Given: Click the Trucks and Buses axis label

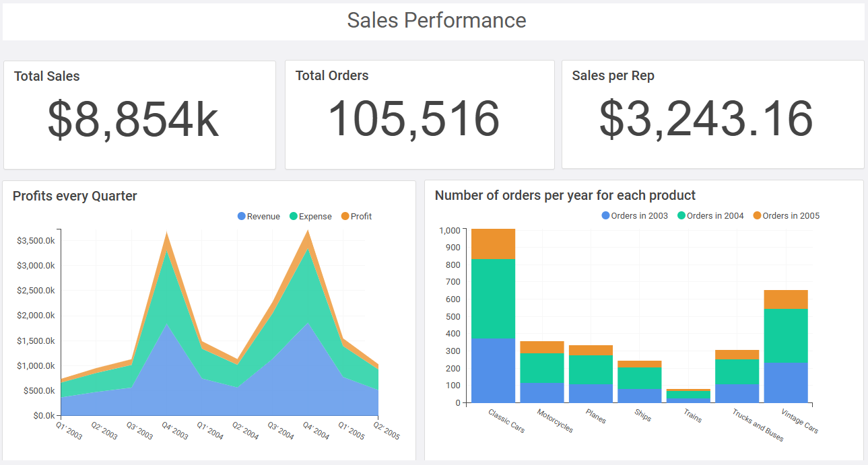Looking at the screenshot, I should pos(758,425).
